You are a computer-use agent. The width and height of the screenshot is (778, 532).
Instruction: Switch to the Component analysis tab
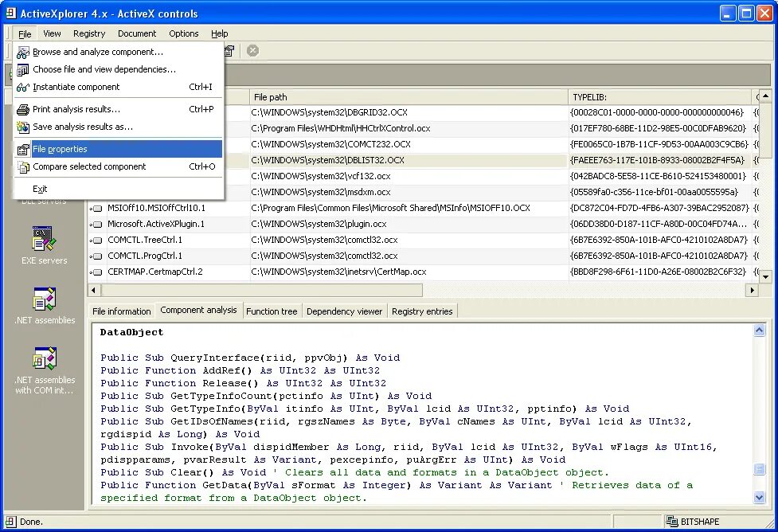point(198,310)
